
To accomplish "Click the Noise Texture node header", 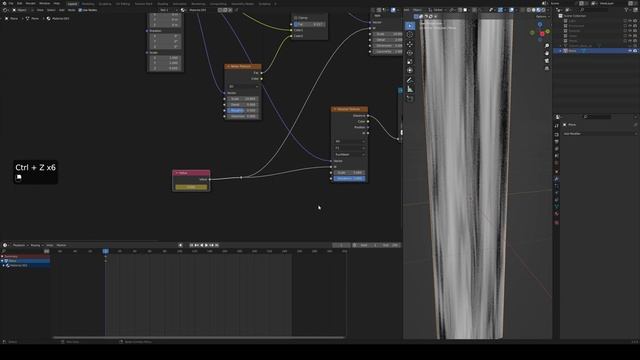I will pos(243,66).
